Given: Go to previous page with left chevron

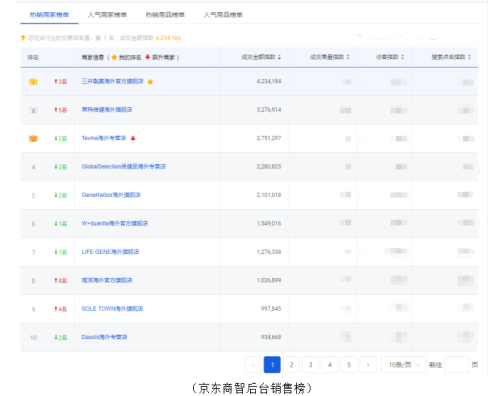Looking at the screenshot, I should 253,365.
